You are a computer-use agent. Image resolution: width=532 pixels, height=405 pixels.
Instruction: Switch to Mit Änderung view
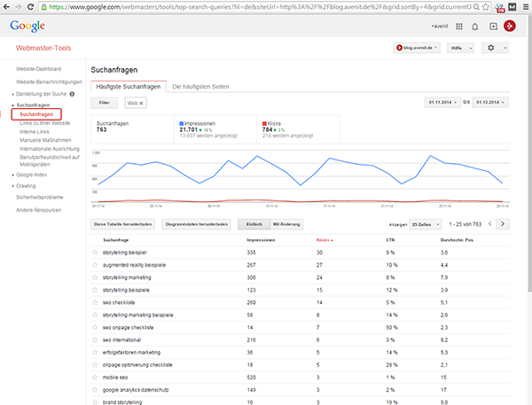coord(286,224)
